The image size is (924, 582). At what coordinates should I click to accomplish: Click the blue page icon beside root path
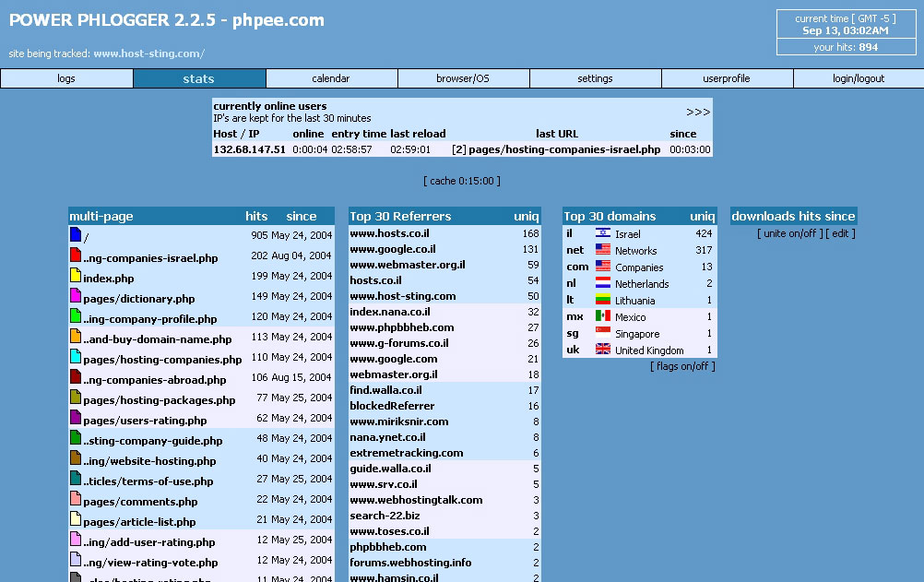point(76,235)
